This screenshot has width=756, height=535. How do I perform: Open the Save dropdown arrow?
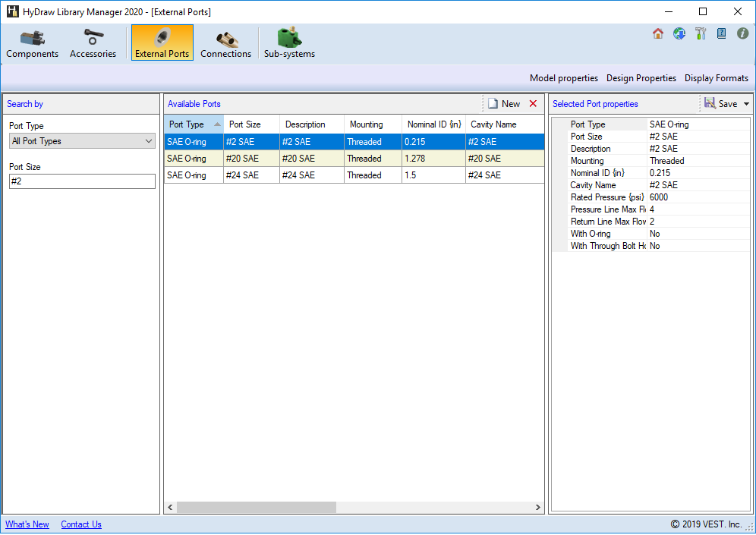[746, 104]
